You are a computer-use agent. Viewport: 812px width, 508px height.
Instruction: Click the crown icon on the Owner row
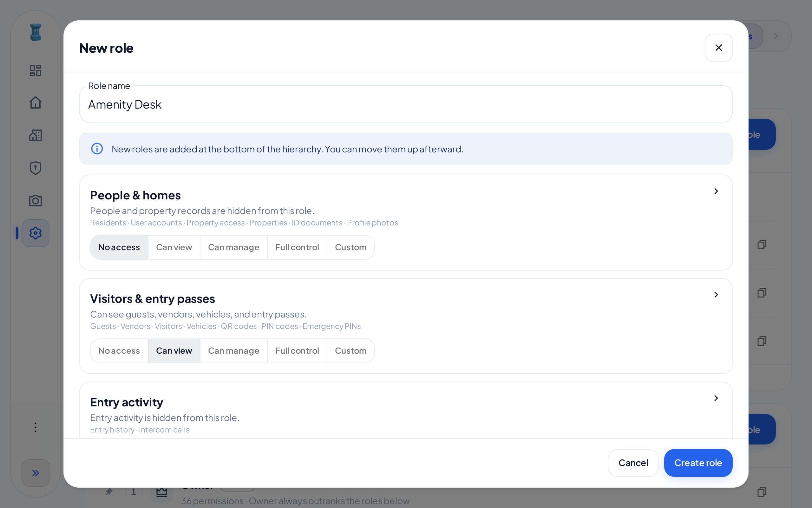[x=162, y=492]
